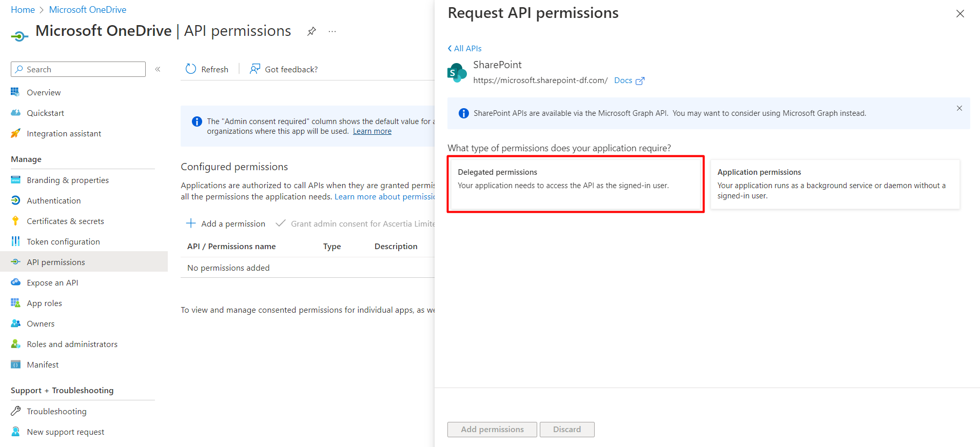The width and height of the screenshot is (980, 447).
Task: Click the SharePoint logo icon
Action: 457,73
